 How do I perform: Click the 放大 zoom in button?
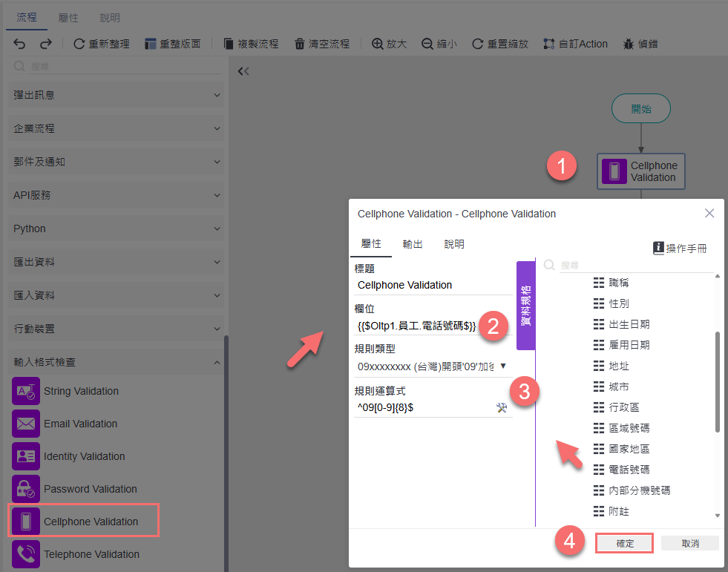coord(389,44)
